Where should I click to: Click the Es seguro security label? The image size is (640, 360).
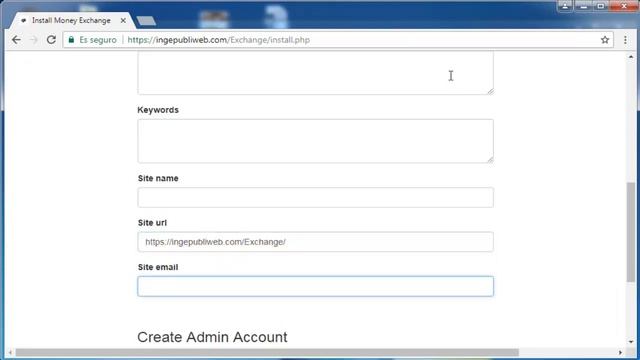tap(98, 40)
